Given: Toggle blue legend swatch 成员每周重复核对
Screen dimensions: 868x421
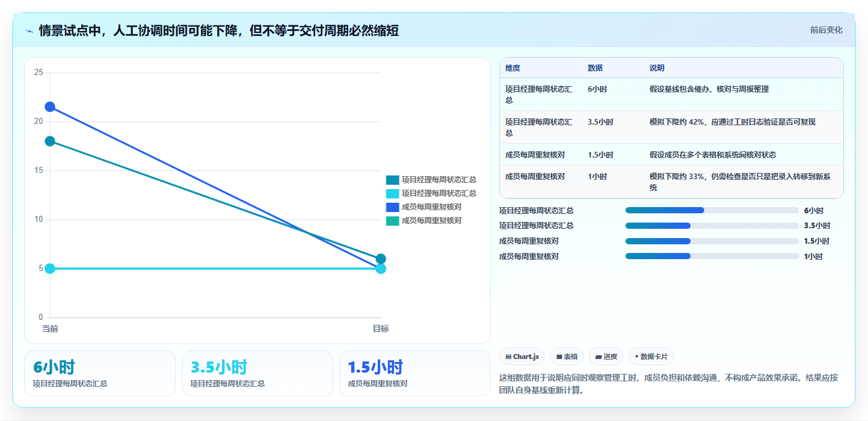Looking at the screenshot, I should (392, 207).
